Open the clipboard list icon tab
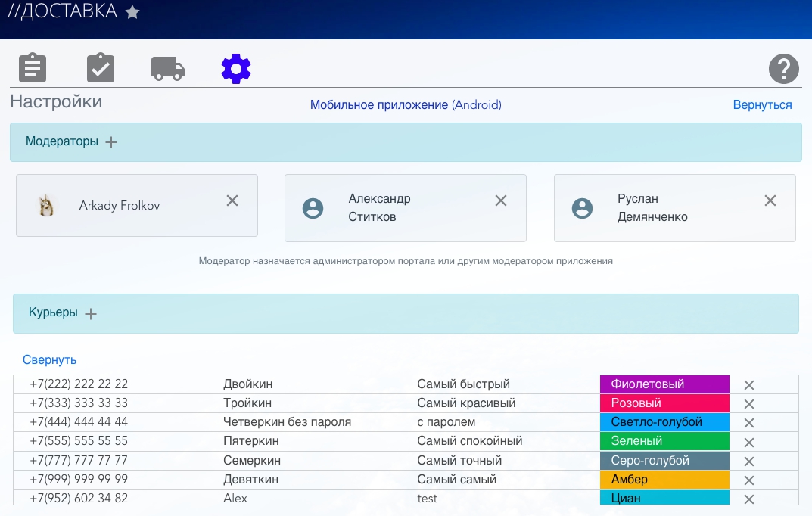This screenshot has height=516, width=812. coord(33,68)
